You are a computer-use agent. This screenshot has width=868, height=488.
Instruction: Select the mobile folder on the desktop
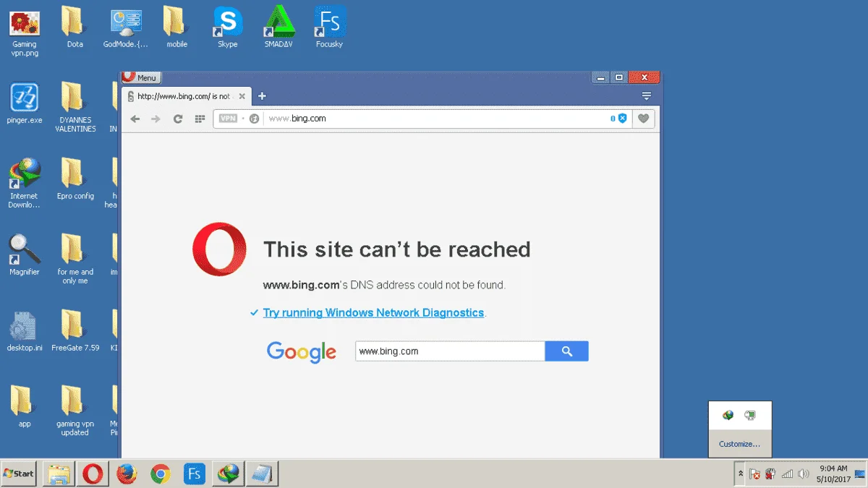click(176, 27)
